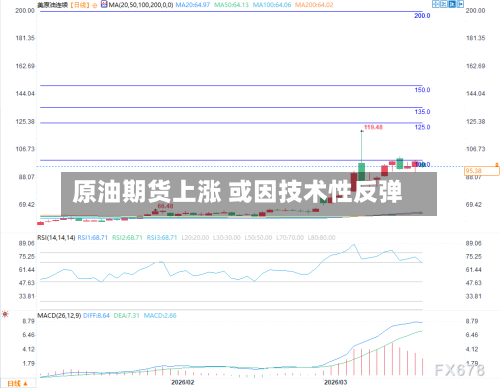This screenshot has height=388, width=500.
Task: Click the 2026/02 date label on time axis
Action: coord(183,382)
